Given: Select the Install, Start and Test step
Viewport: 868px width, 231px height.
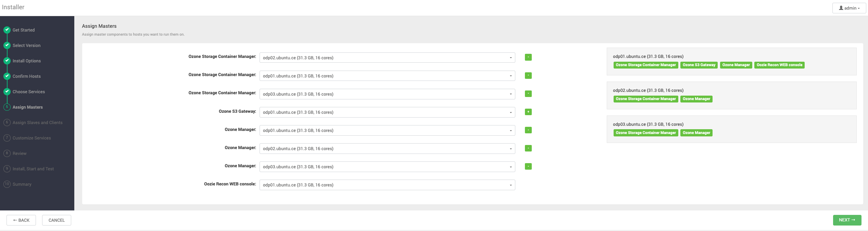Looking at the screenshot, I should (33, 169).
